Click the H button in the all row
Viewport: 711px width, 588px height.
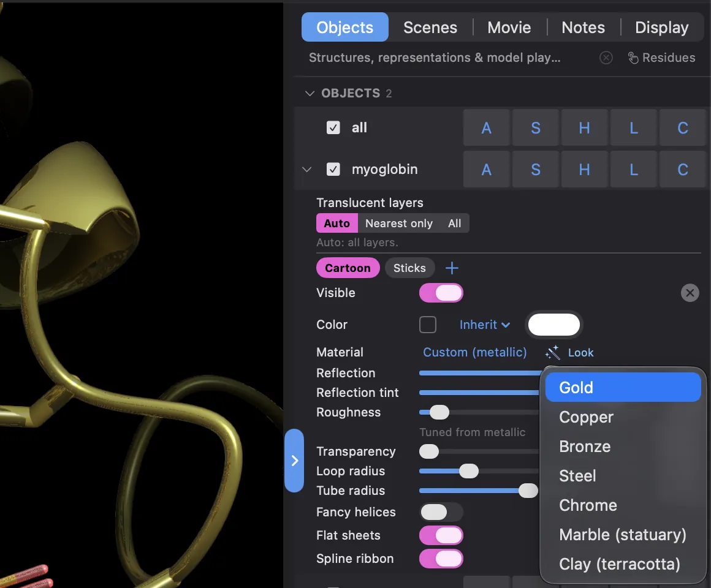pos(585,128)
